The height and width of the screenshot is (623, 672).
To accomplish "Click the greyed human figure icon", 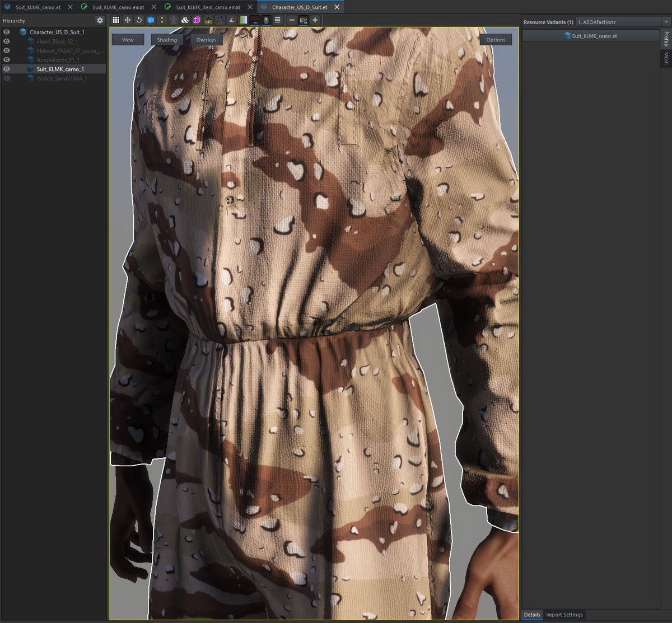I will (x=174, y=20).
